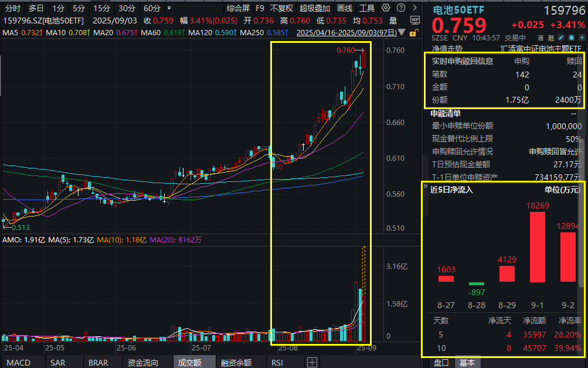The image size is (588, 368).
Task: Add new indicator tab with plus icon
Action: pos(312,362)
